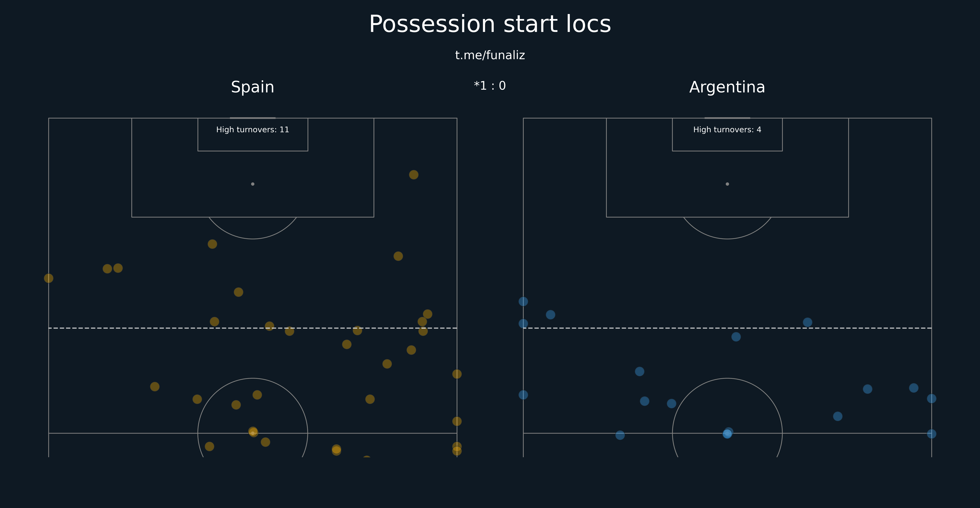Click Argentina's penalty spot marker
Screen dimensions: 980x508
727,184
